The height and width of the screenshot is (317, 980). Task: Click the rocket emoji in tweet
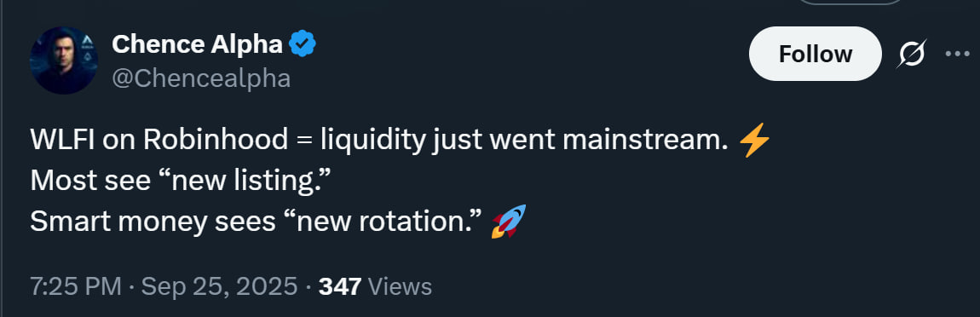509,222
